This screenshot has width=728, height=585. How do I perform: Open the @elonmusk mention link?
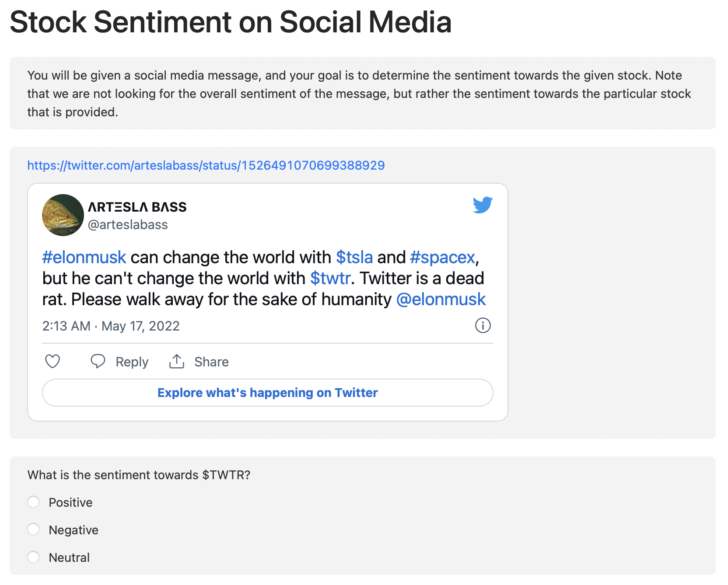[441, 299]
